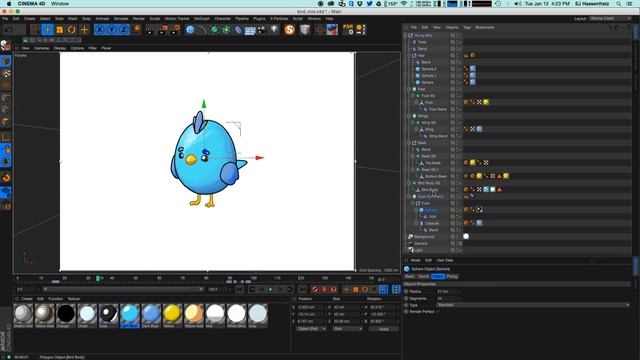Click the live selection tool icon
Screen dimensions: 640x360
(x=35, y=29)
